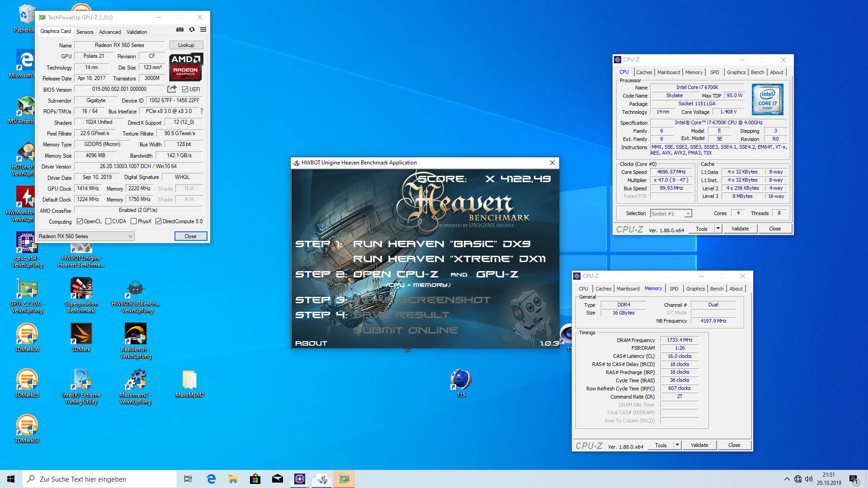Open Task View on the taskbar
868x488 pixels.
tap(188, 479)
